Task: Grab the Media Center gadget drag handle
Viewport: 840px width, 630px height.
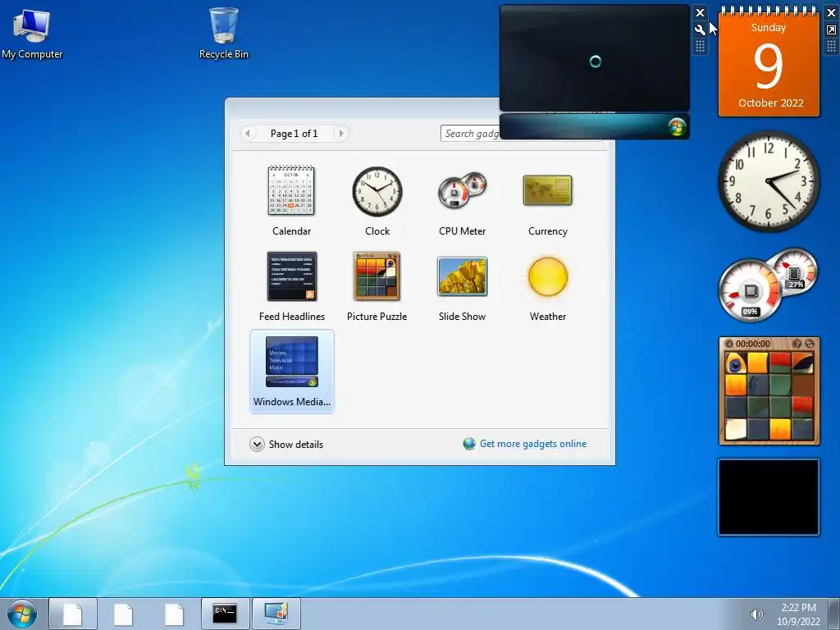Action: click(x=700, y=47)
